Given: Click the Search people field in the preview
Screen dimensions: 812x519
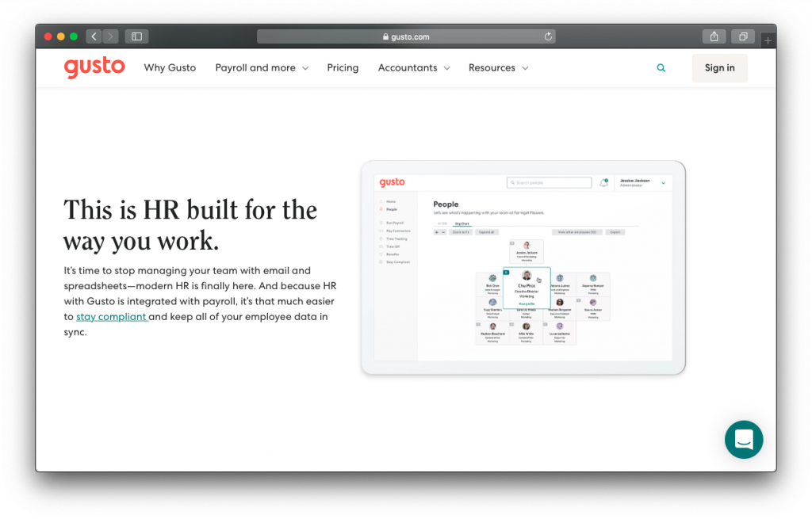Looking at the screenshot, I should (x=549, y=183).
